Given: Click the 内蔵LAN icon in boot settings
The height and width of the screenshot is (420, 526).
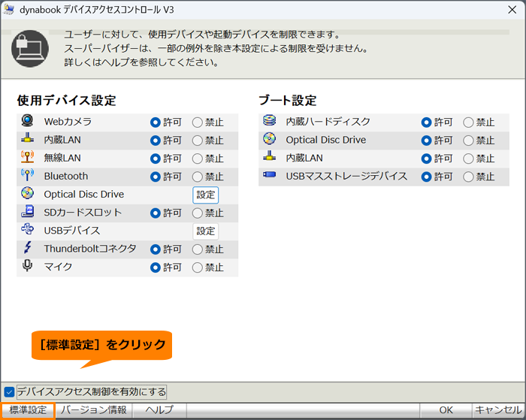Looking at the screenshot, I should coord(269,156).
